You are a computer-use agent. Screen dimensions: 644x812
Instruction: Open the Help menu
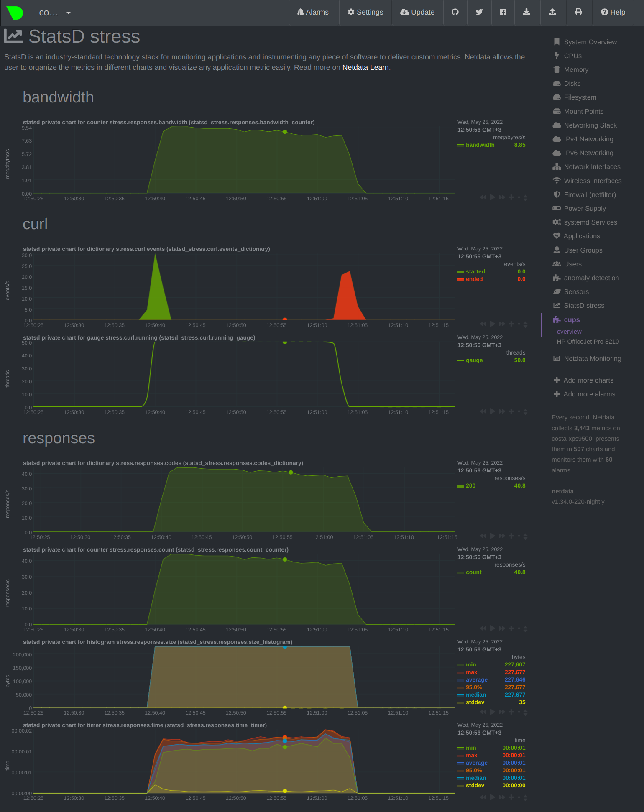[613, 12]
